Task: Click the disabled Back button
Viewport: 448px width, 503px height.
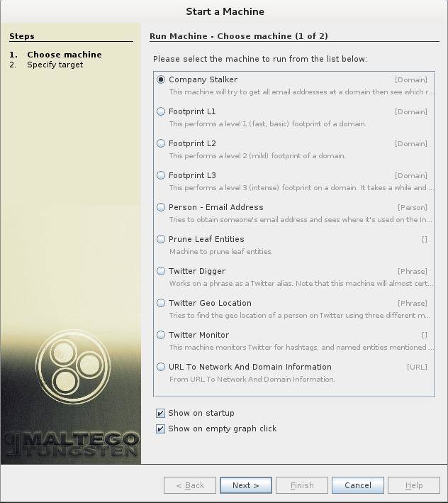Action: point(190,485)
